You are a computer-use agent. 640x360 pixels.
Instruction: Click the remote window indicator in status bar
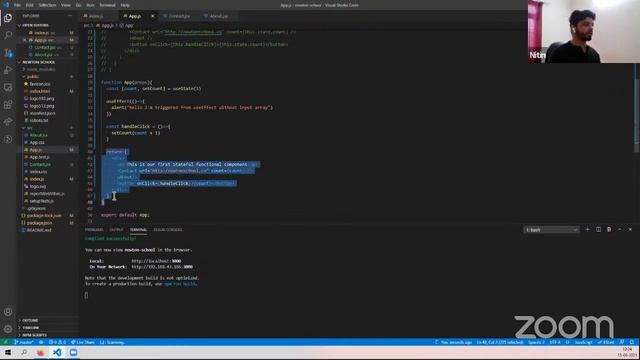point(5,342)
